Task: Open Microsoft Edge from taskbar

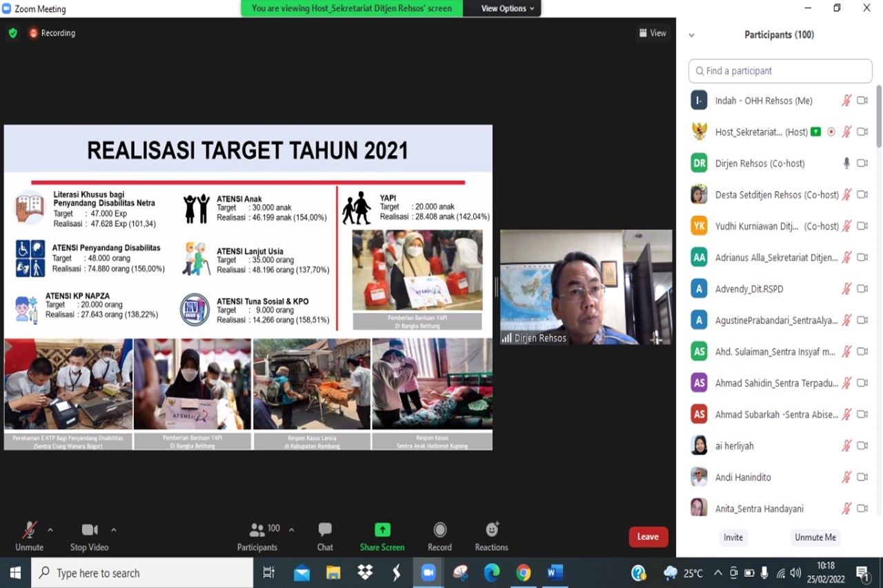Action: click(492, 573)
